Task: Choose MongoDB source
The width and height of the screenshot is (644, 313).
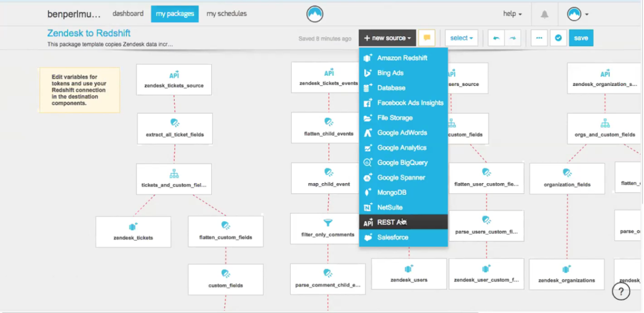Action: [x=404, y=193]
